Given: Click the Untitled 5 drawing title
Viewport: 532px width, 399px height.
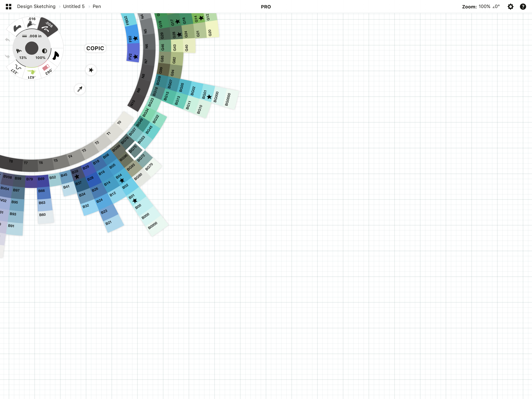Looking at the screenshot, I should [x=74, y=6].
